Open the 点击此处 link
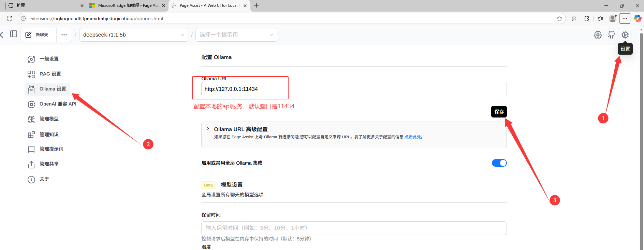The height and width of the screenshot is (250, 644). [x=413, y=137]
